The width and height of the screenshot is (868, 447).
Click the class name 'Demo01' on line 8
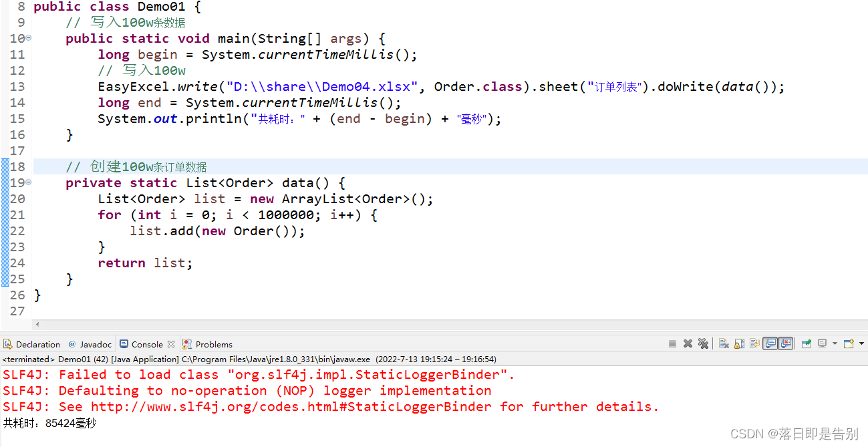162,7
